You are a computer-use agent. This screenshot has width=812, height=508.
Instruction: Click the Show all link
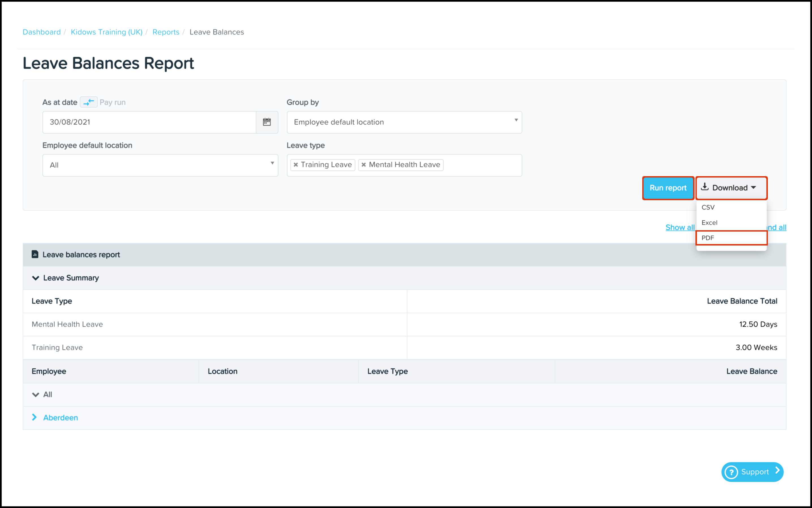pos(680,227)
